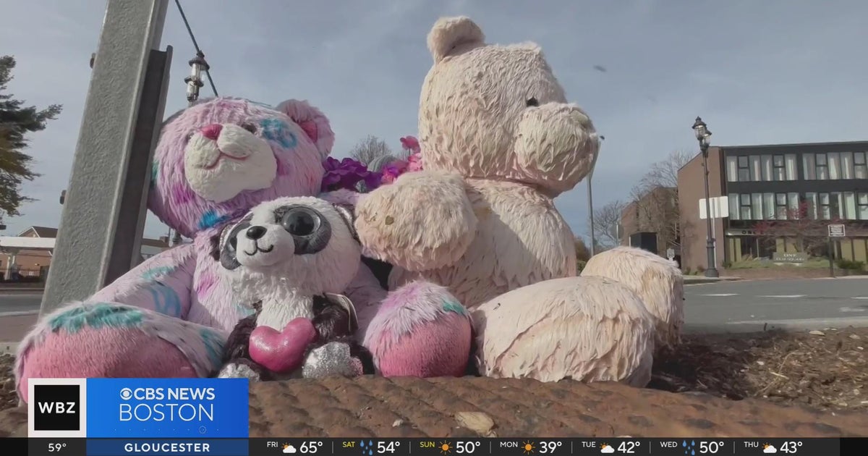Click the TUE day label

coord(589,446)
